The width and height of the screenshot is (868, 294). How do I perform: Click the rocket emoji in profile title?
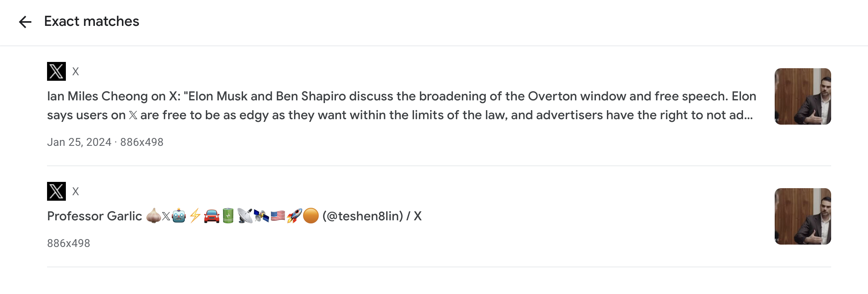tap(294, 216)
